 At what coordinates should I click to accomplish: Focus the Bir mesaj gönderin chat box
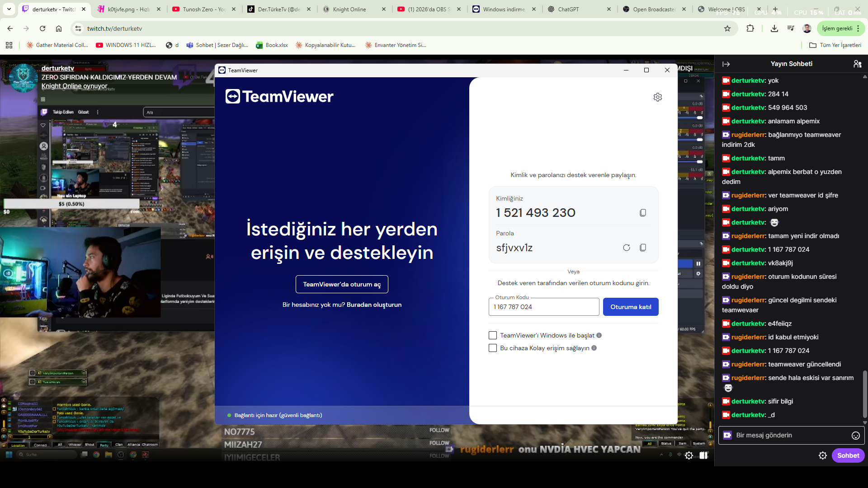(x=792, y=436)
